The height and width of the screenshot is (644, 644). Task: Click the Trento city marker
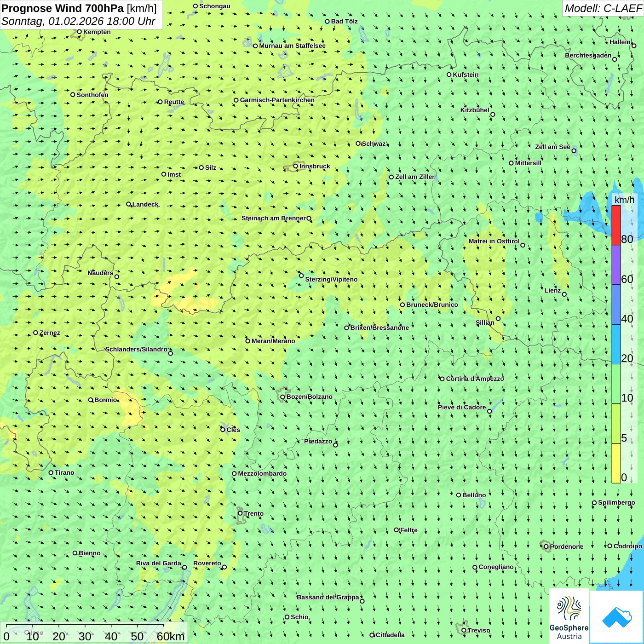[240, 513]
